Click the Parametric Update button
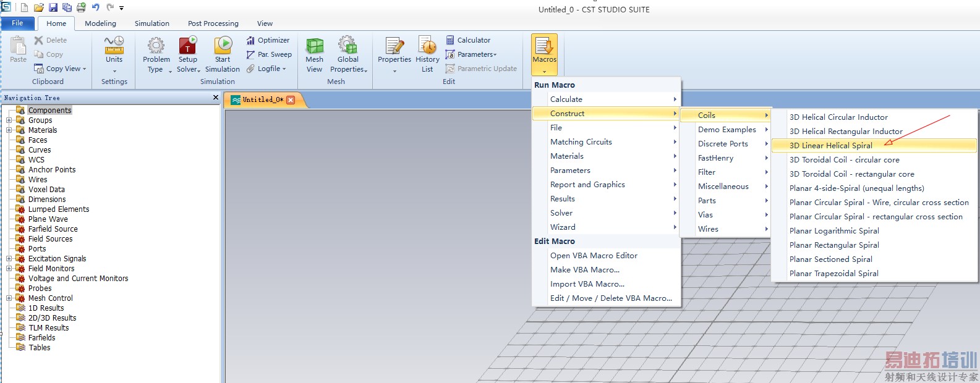 click(x=481, y=69)
